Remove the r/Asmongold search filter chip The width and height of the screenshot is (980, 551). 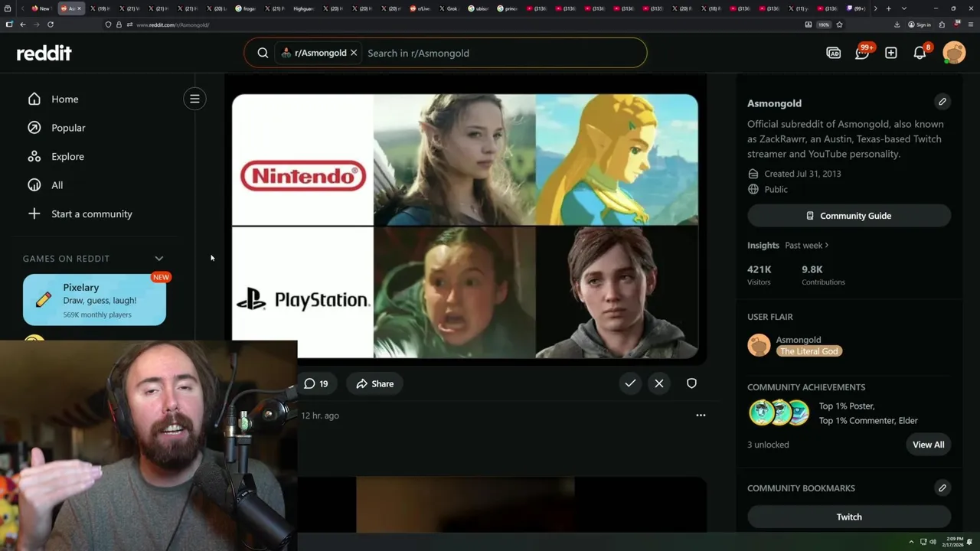tap(354, 53)
